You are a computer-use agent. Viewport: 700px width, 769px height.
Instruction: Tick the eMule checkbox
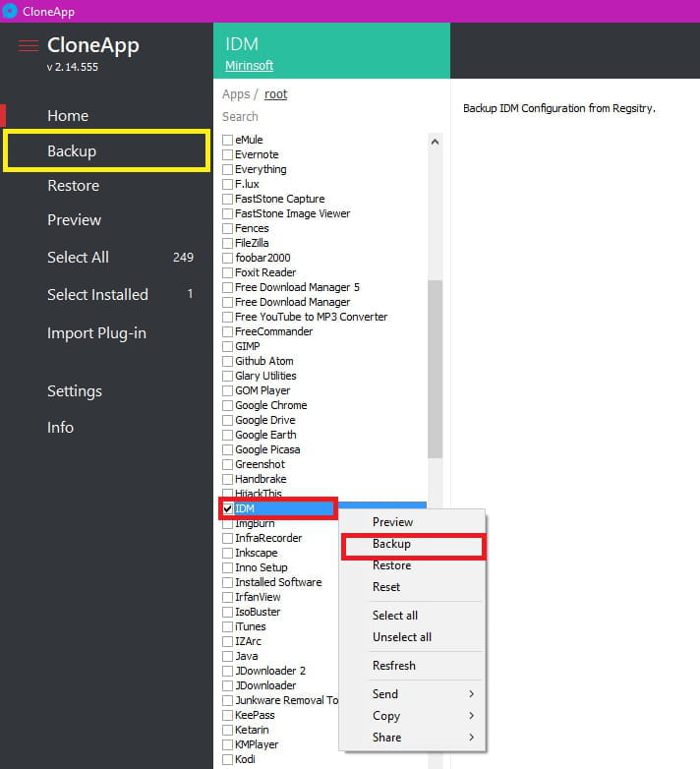pyautogui.click(x=227, y=140)
